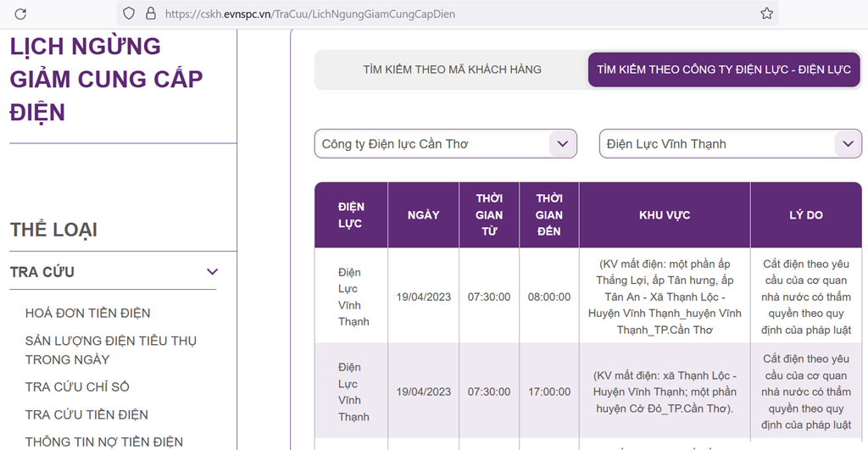The width and height of the screenshot is (868, 450).
Task: Open Hoá đơn tiền điện link
Action: click(x=87, y=313)
